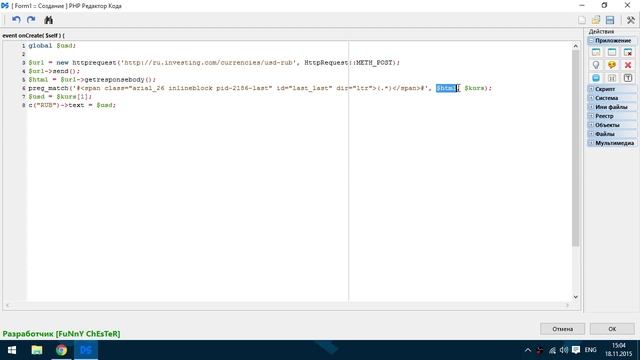Click the ENG language indicator
The image size is (640, 360).
(590, 350)
